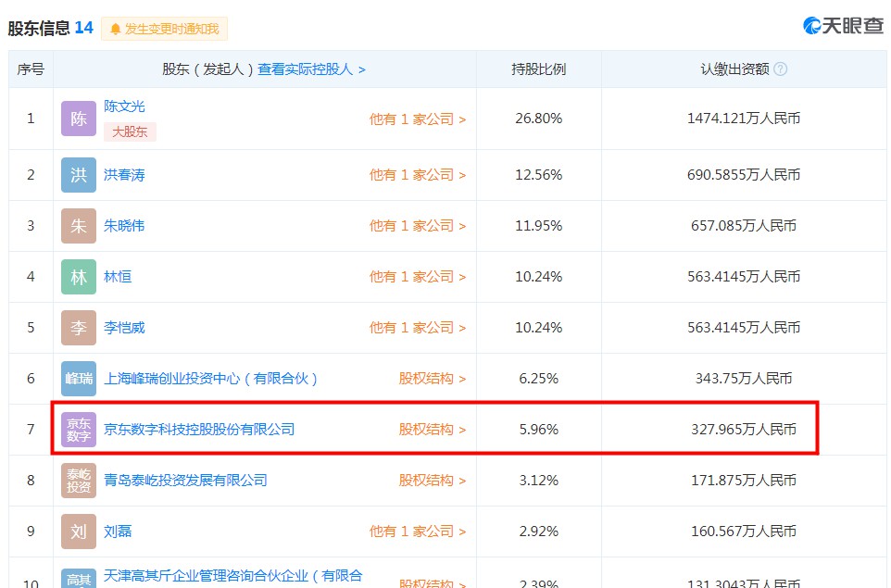Open shareholder 朱晓伟 link

124,226
